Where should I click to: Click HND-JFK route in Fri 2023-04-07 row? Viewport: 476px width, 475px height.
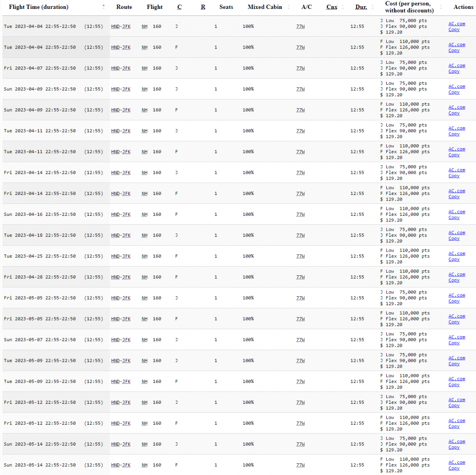120,68
